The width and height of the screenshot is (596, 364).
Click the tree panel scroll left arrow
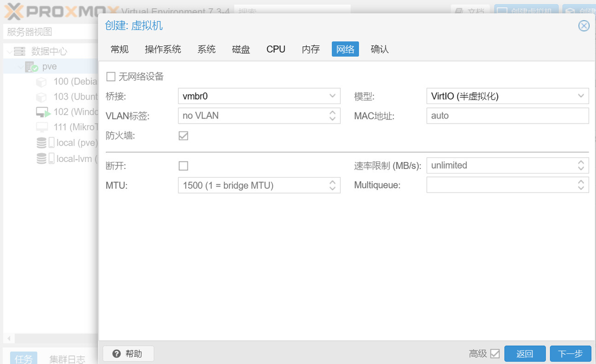[x=9, y=338]
